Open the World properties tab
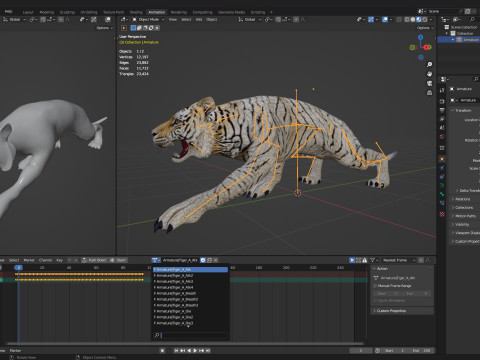The image size is (480, 360). click(x=442, y=136)
